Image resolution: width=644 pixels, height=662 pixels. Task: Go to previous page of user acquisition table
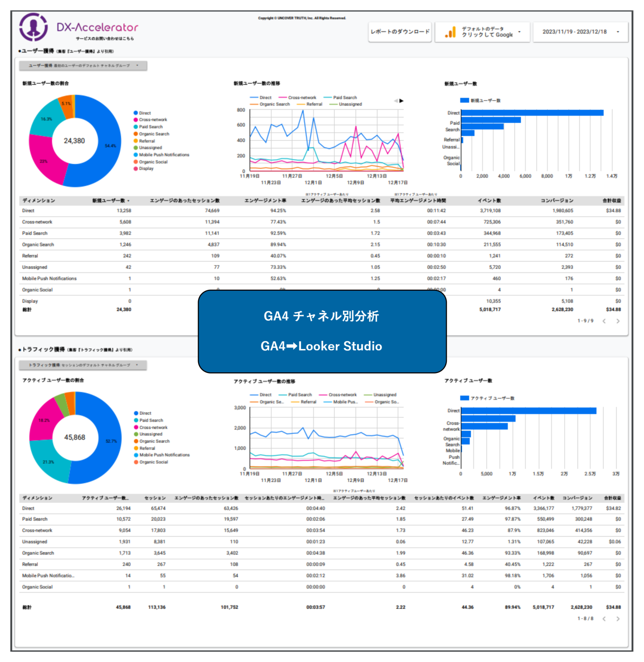click(604, 321)
